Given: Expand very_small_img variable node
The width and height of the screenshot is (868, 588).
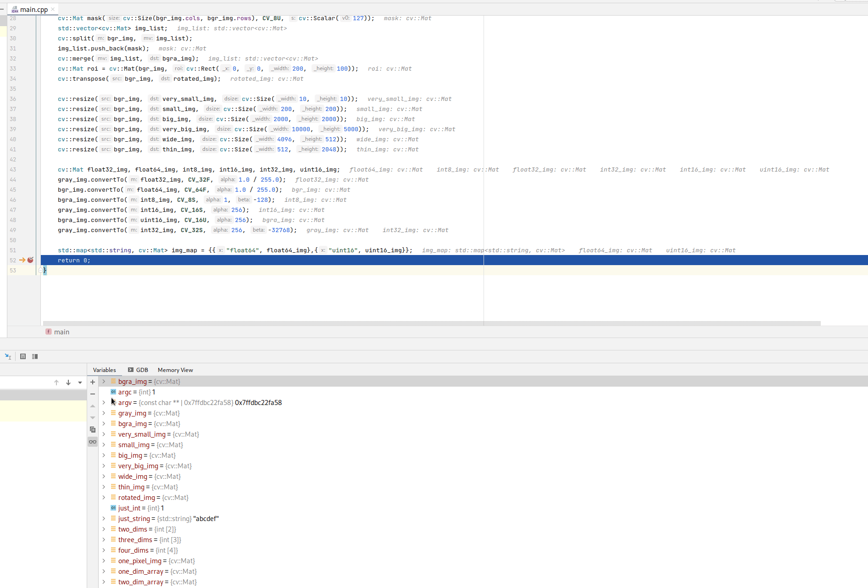Looking at the screenshot, I should click(104, 434).
